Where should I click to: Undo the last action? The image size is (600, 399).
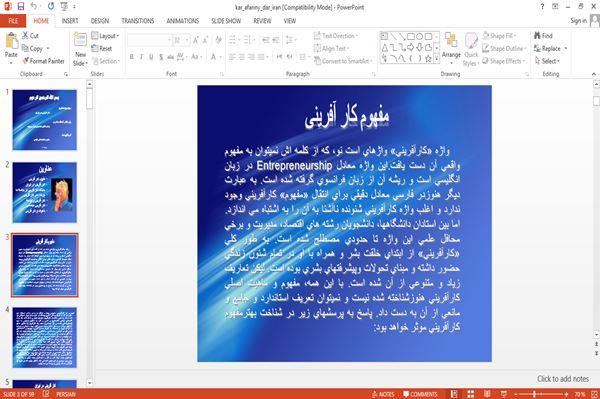click(34, 7)
